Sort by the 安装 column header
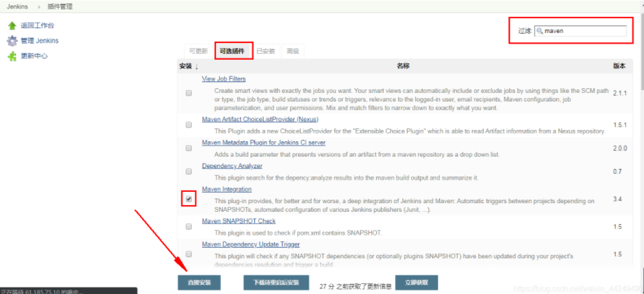The height and width of the screenshot is (294, 644). click(188, 66)
